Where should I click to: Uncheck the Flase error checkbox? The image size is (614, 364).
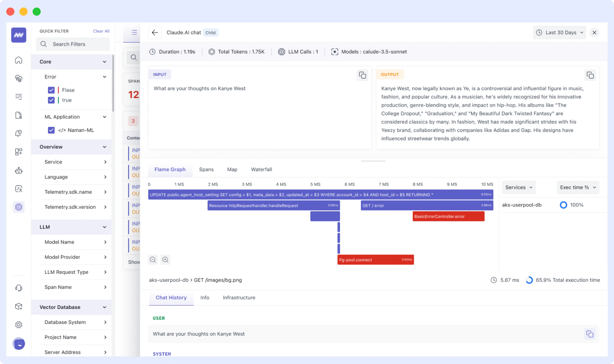tap(51, 90)
